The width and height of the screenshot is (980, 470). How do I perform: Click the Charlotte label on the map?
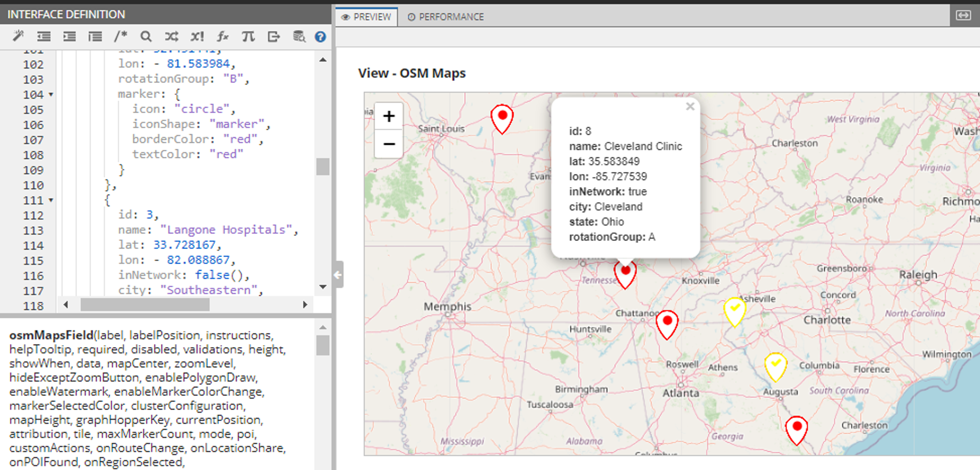click(x=827, y=320)
